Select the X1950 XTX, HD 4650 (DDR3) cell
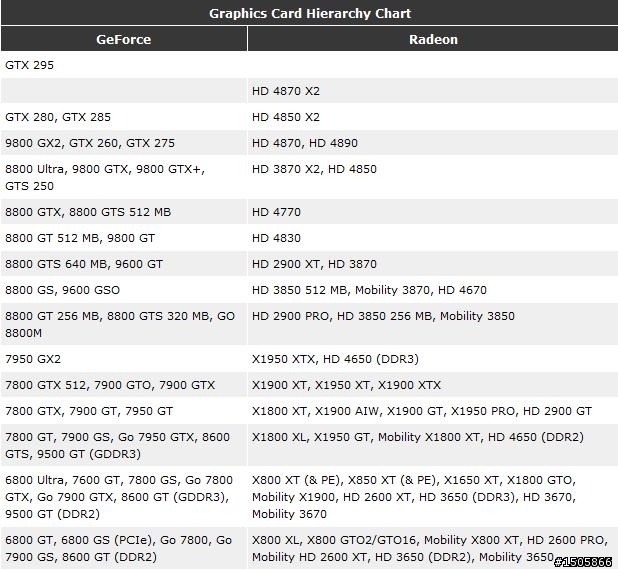 [x=433, y=359]
